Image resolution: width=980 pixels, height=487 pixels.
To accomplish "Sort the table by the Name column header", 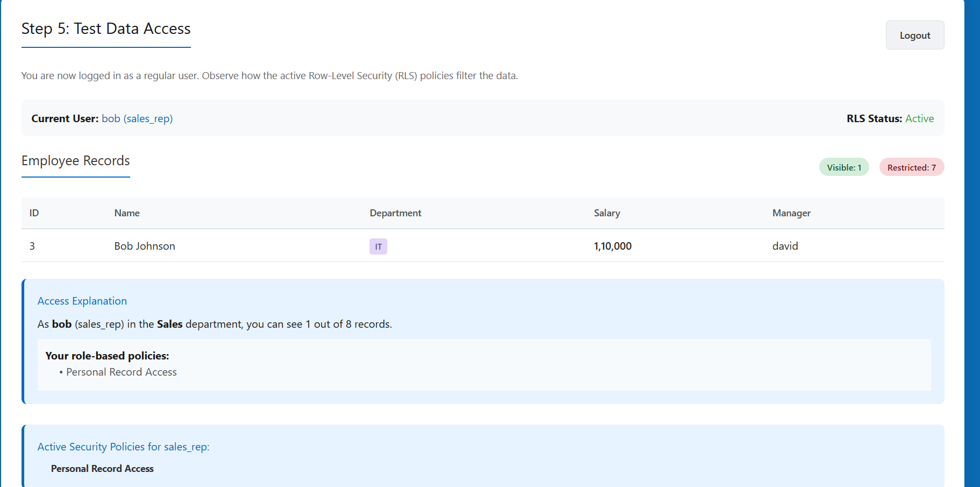I will coord(126,213).
